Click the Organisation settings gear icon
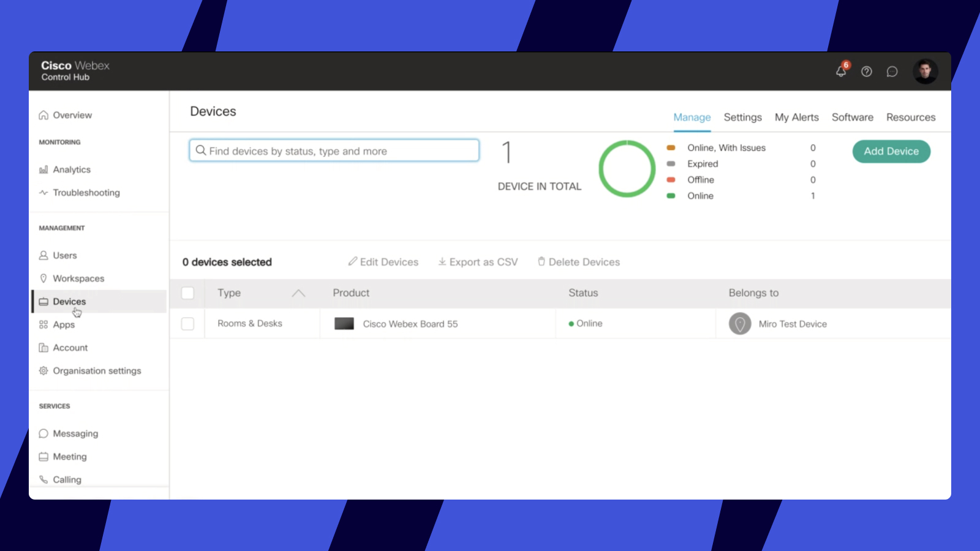 pos(43,371)
